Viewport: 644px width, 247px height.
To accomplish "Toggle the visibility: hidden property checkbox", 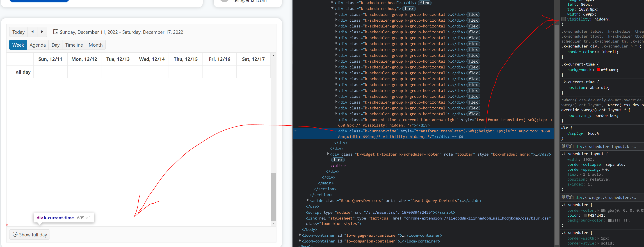I will pyautogui.click(x=564, y=19).
